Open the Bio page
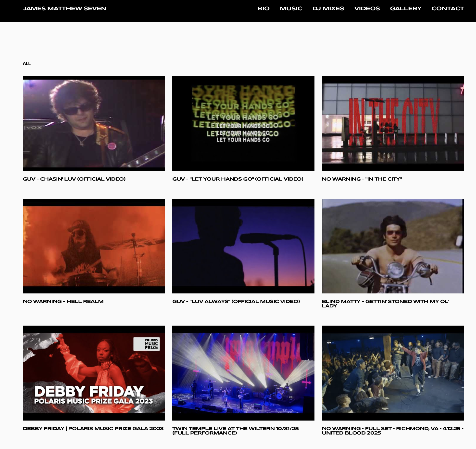Screen dimensions: 476x449 (263, 9)
